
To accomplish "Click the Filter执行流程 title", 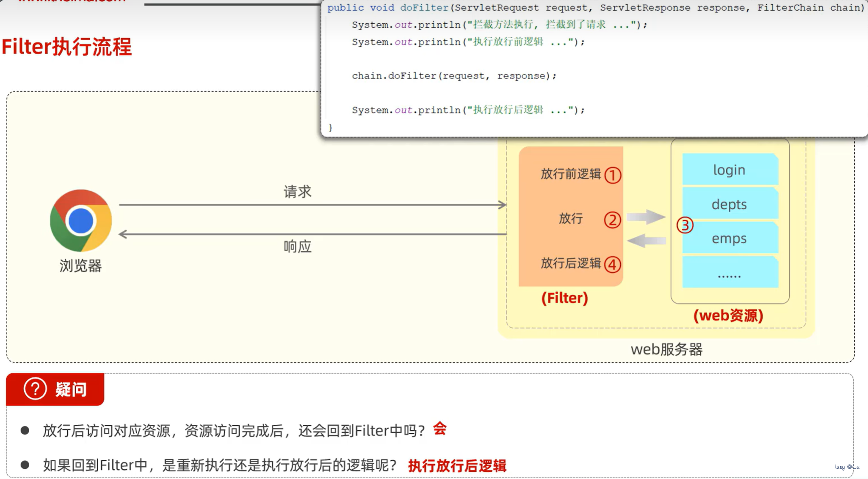I will point(67,47).
